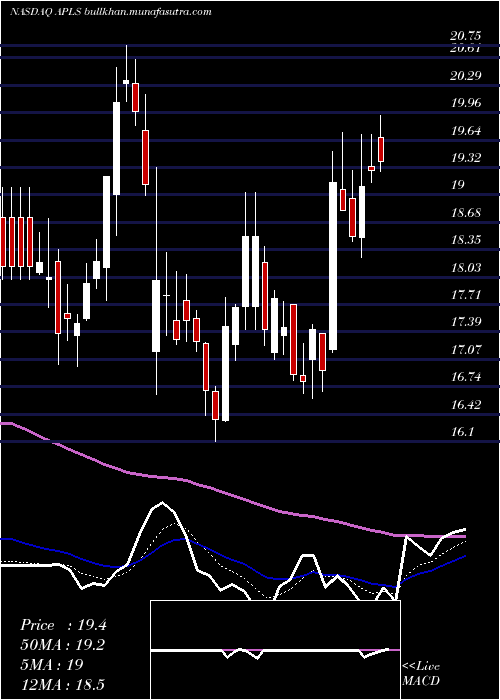Click the 19.96 price axis label

pos(466,103)
